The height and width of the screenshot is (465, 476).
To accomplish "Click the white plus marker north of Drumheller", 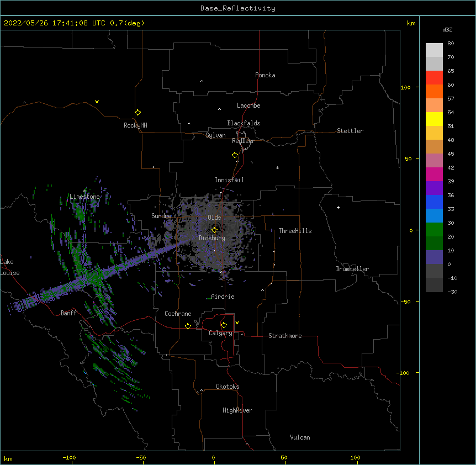I will [x=338, y=207].
